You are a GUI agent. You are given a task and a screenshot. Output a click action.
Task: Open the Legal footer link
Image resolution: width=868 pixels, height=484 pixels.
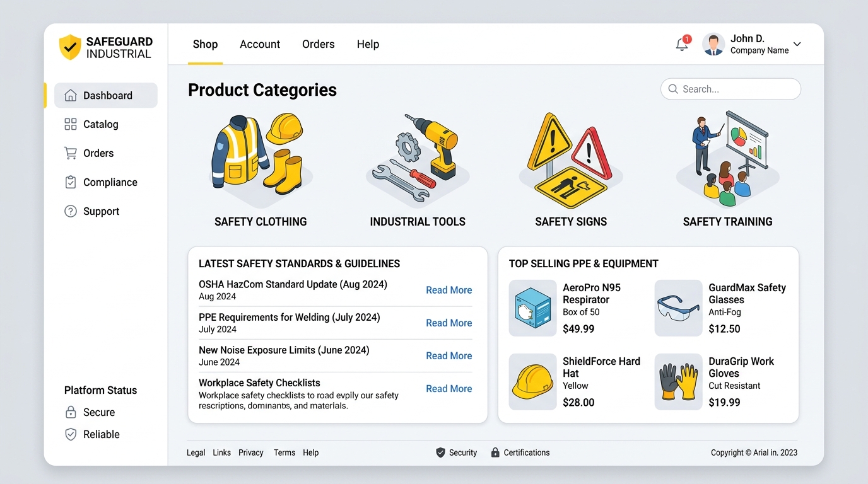click(196, 452)
